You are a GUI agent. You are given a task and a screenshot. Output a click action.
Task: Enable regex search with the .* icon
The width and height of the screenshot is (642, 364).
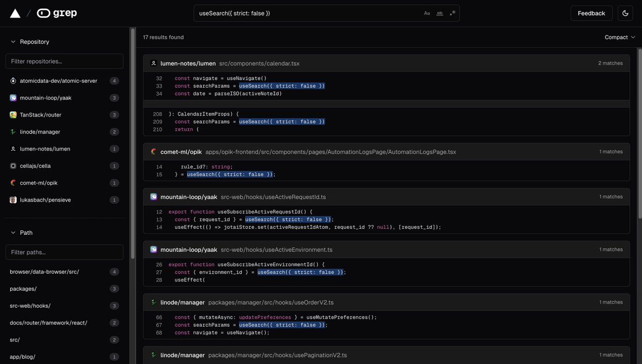tap(452, 13)
